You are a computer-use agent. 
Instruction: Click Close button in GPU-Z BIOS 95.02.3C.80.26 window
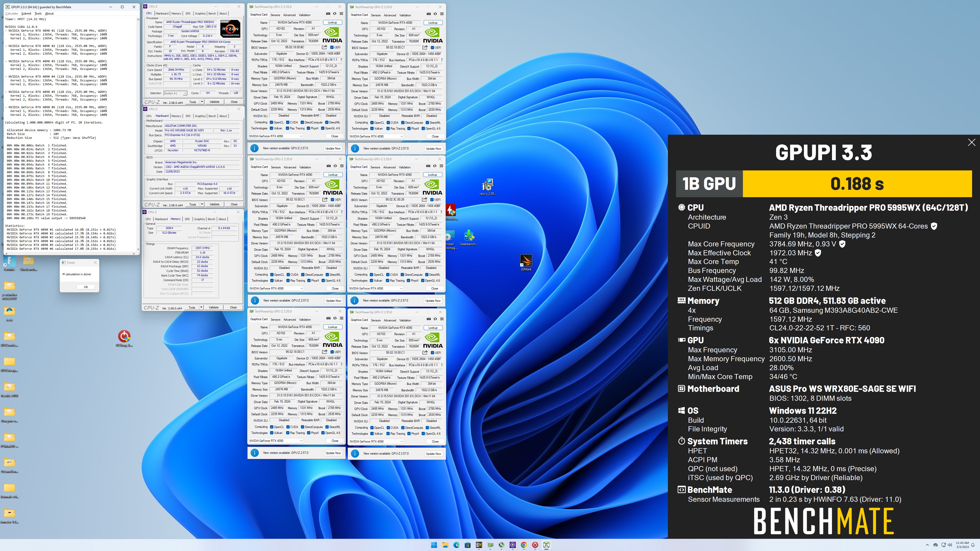click(x=434, y=288)
